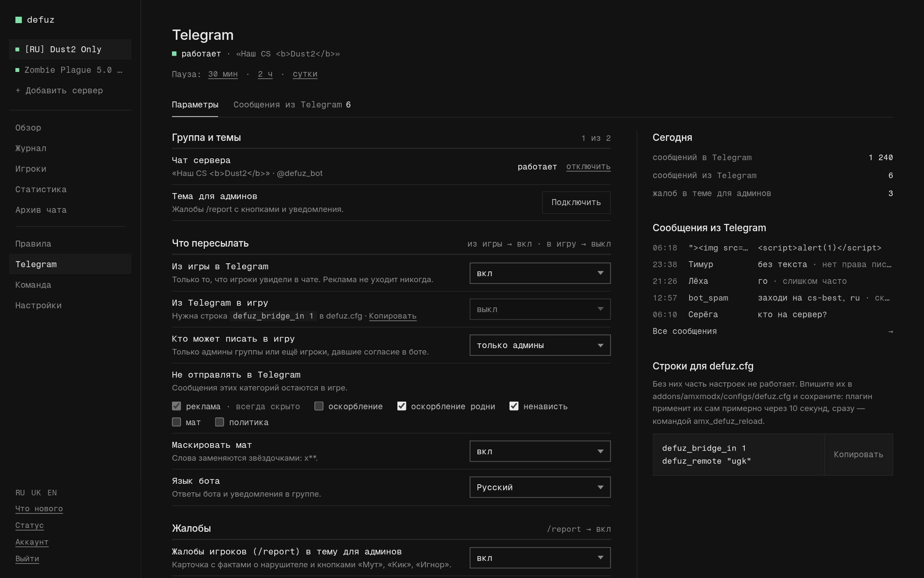The height and width of the screenshot is (578, 924).
Task: Open Журнал in the sidebar menu
Action: pyautogui.click(x=31, y=148)
